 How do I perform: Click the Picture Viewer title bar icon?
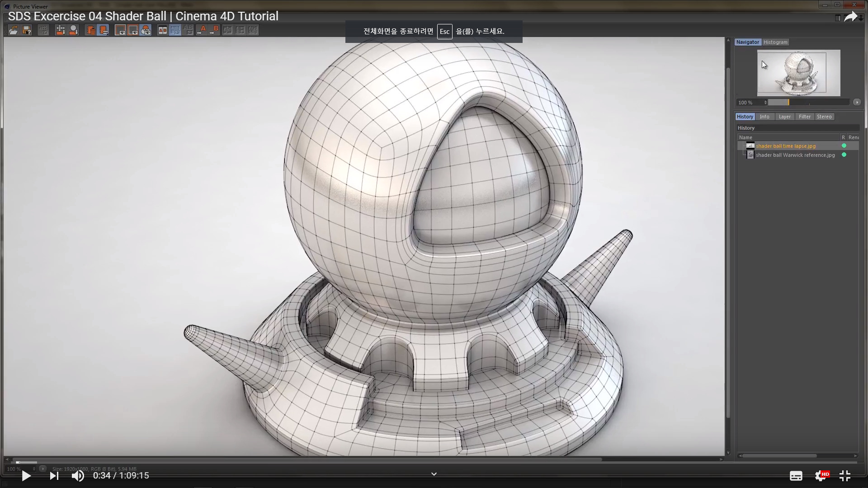click(7, 6)
